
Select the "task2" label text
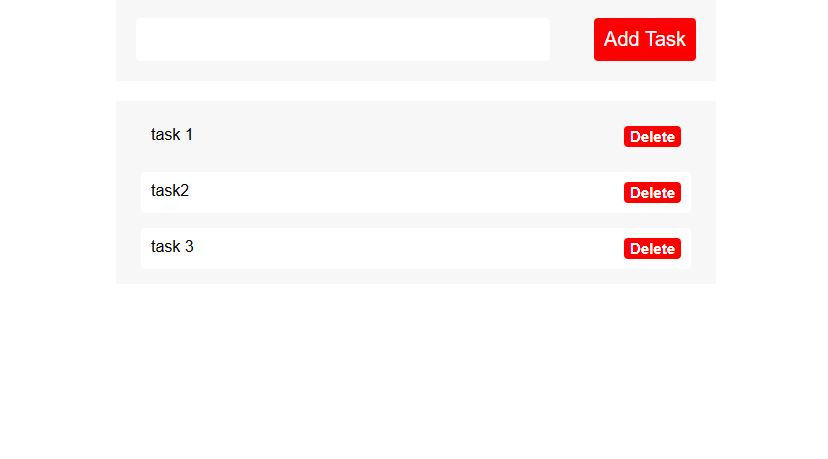[x=170, y=191]
